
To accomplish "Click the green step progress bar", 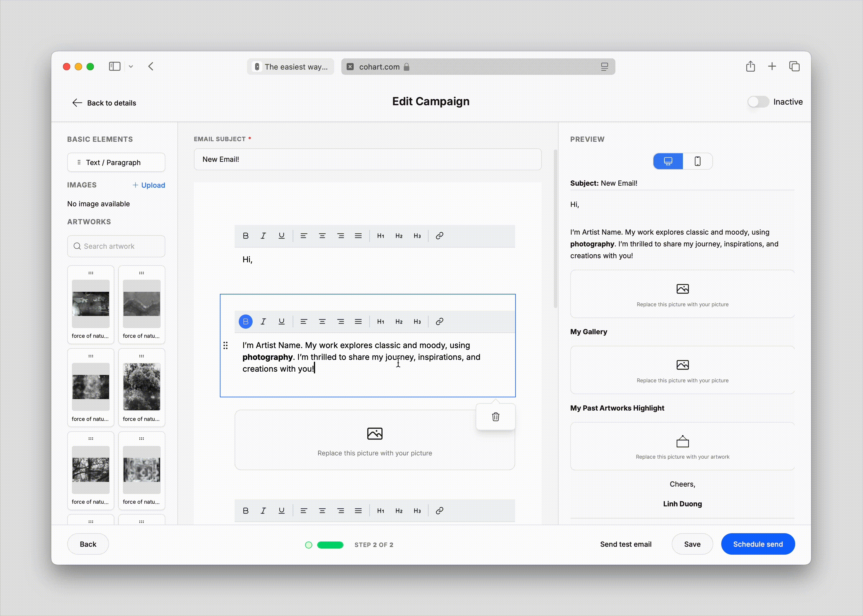I will 330,545.
